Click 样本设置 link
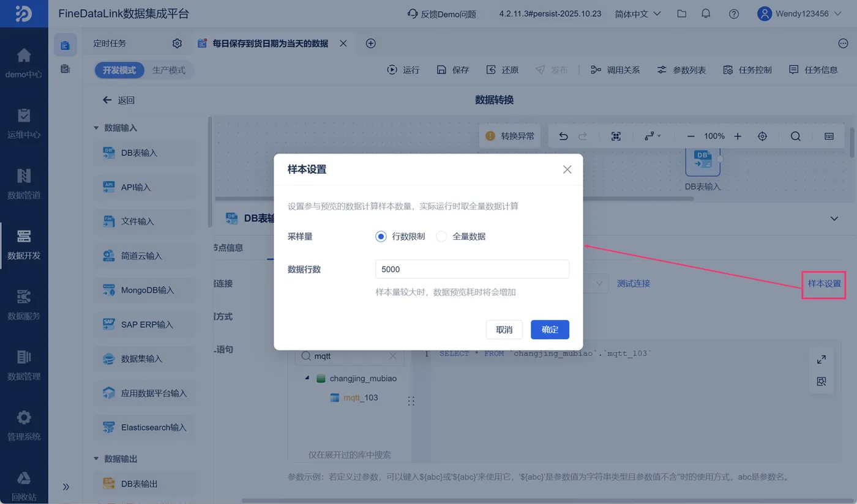The width and height of the screenshot is (857, 504). (x=825, y=284)
